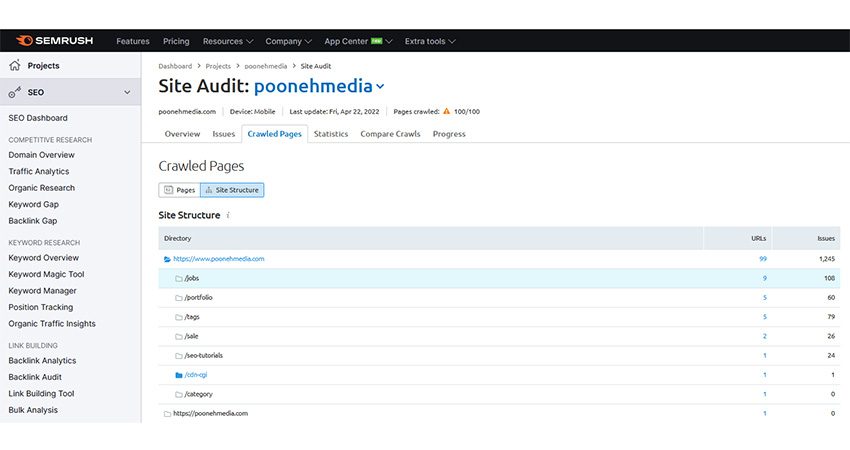Open Pricing in the top navigation
850x450 pixels.
(176, 41)
